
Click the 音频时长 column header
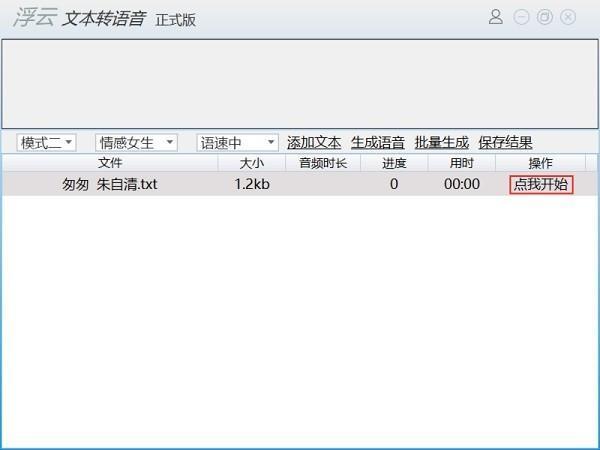pyautogui.click(x=323, y=163)
